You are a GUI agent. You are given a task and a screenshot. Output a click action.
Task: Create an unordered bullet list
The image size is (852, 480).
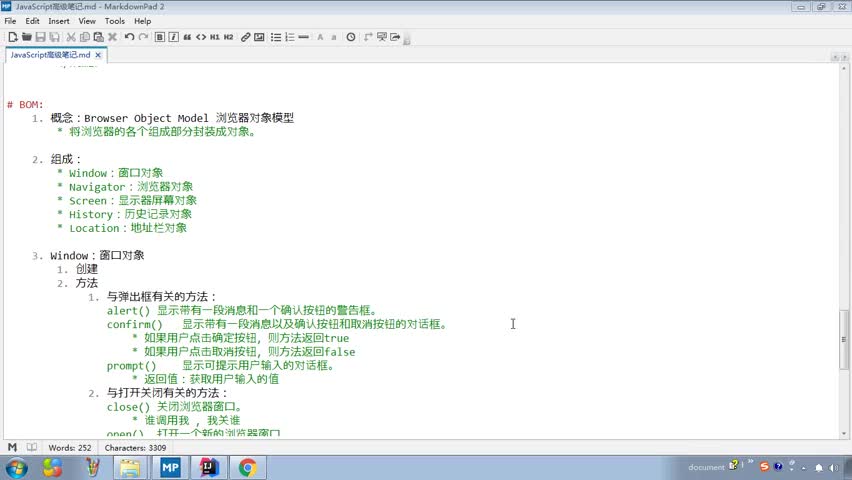click(x=276, y=37)
